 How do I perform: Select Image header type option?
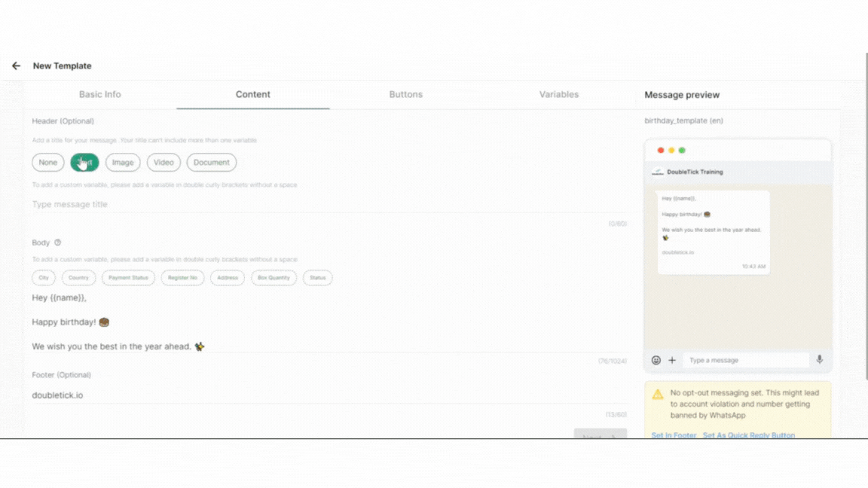[x=123, y=162]
